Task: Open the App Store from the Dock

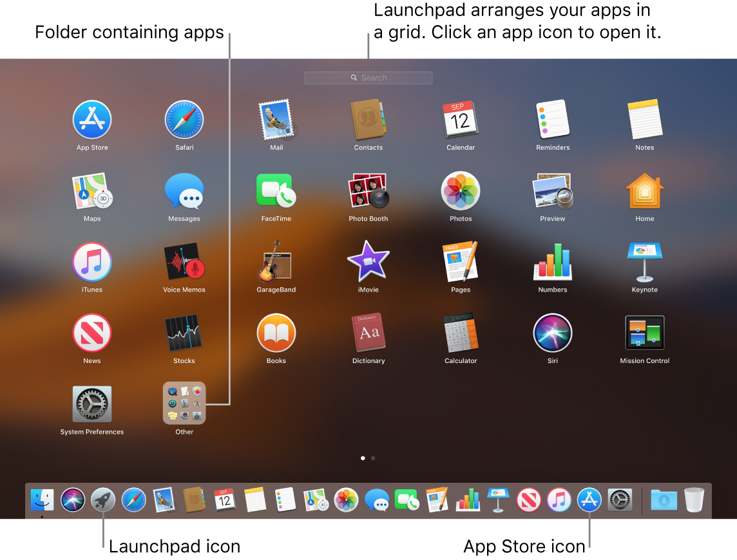Action: (x=589, y=499)
